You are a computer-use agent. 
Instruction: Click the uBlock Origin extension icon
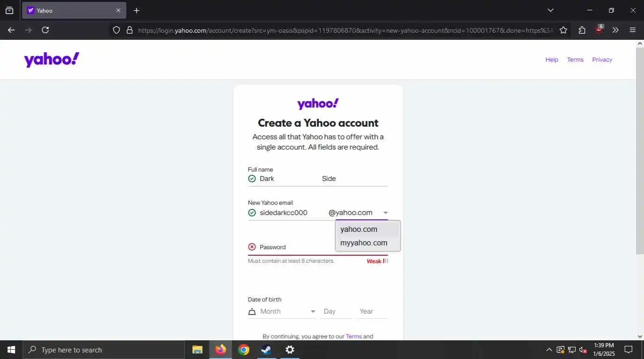(599, 29)
